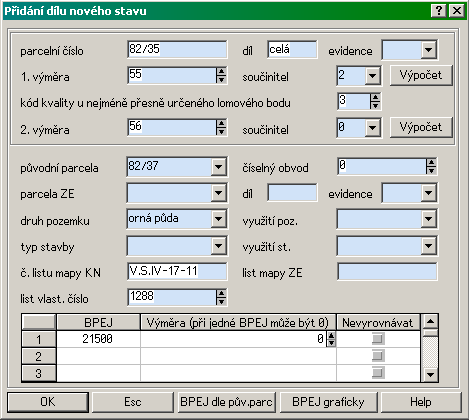Screen dimensions: 469x420
Task: Open the využití poz. dropdown
Action: pos(428,219)
